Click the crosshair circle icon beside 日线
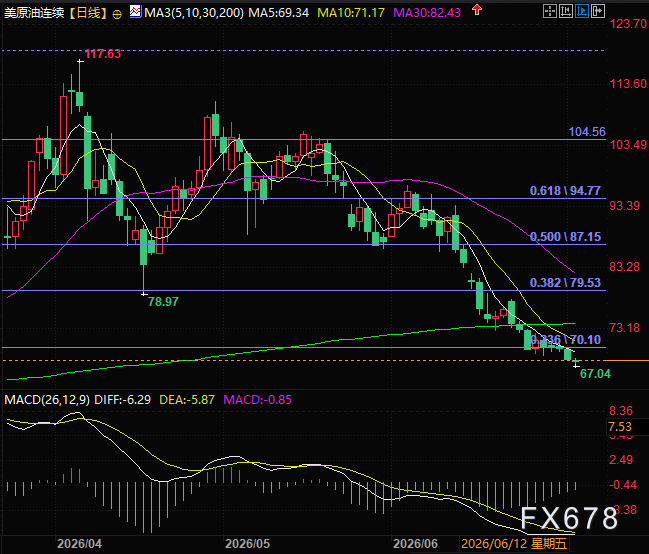This screenshot has height=554, width=649. 117,14
